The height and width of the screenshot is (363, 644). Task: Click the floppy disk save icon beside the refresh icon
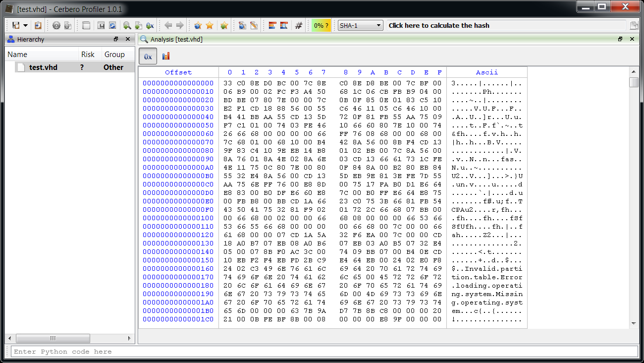[x=101, y=25]
